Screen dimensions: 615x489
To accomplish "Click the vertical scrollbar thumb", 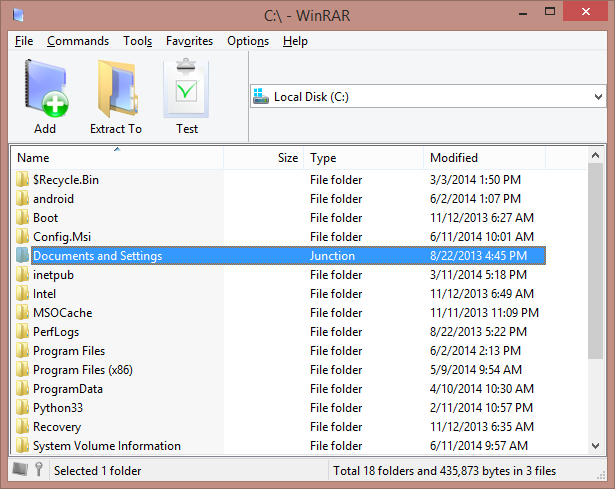I will point(595,261).
